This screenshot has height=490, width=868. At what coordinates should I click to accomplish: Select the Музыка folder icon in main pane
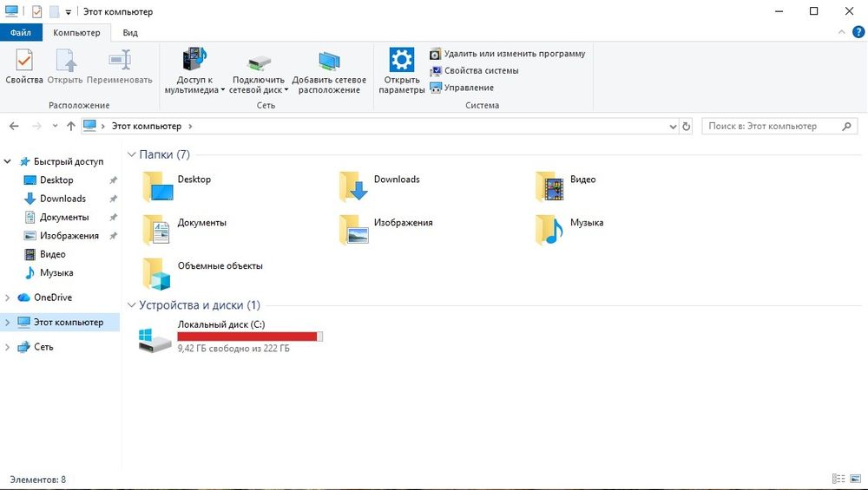point(549,230)
